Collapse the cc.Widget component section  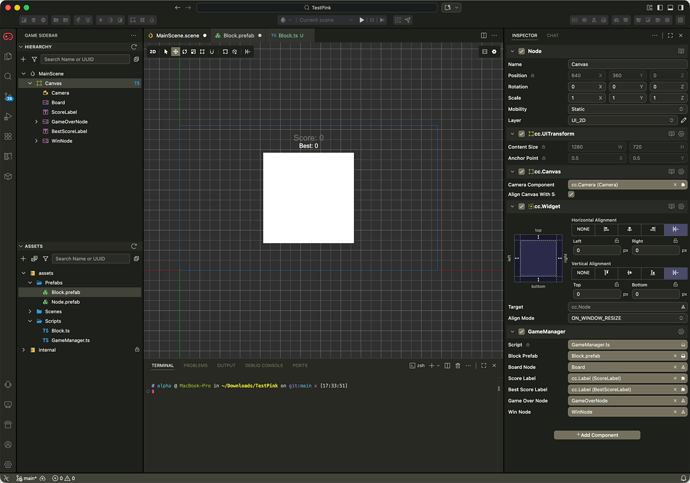512,206
